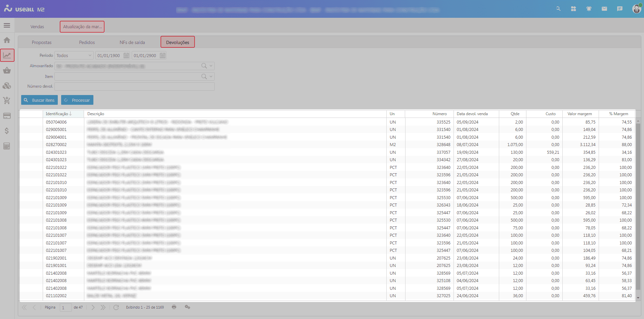Click the Processar button

coord(77,100)
